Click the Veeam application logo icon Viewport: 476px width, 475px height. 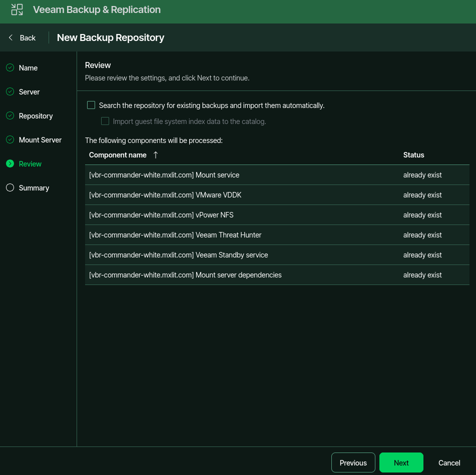click(x=17, y=9)
